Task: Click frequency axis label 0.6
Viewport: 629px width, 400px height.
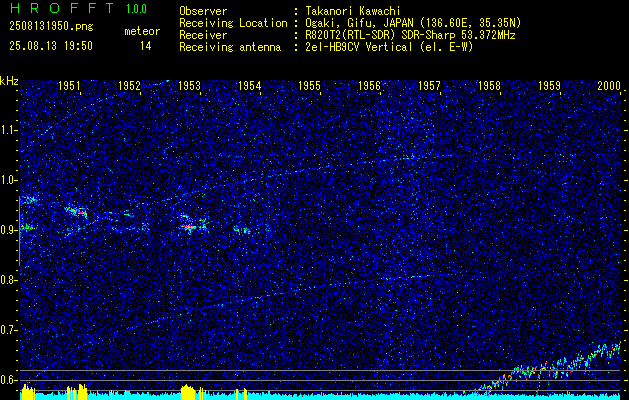Action: click(9, 380)
